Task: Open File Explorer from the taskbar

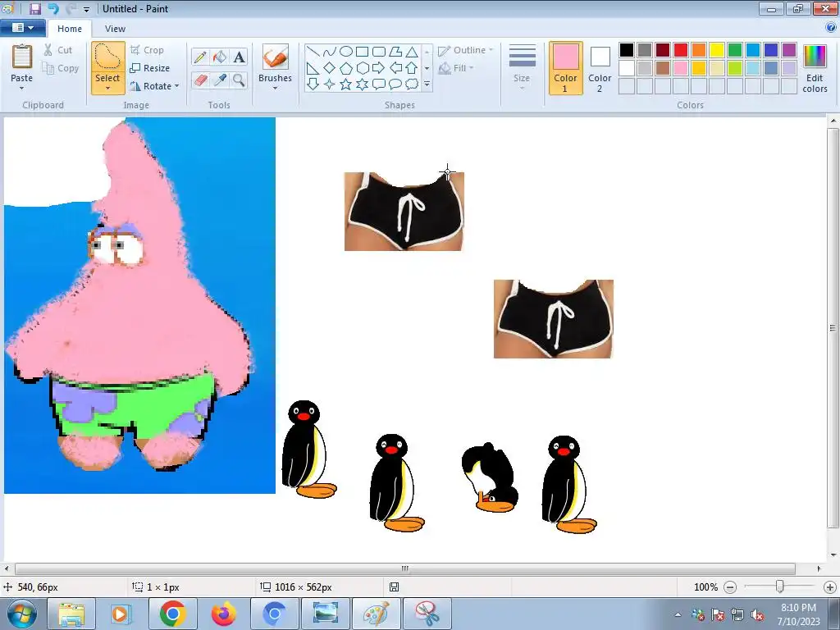Action: (71, 614)
